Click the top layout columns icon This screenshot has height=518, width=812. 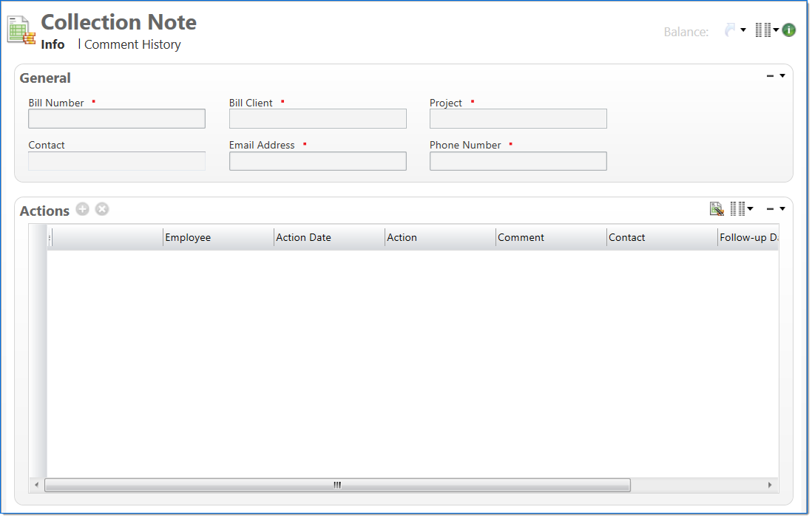(762, 30)
